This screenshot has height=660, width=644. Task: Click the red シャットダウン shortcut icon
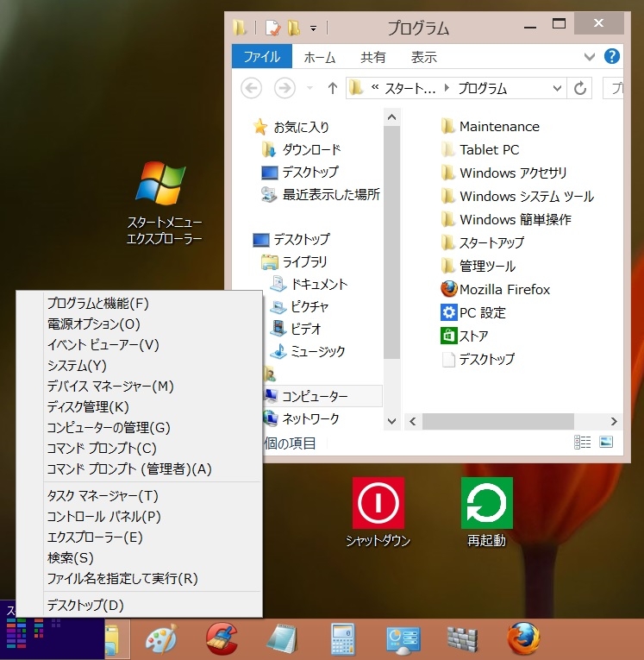378,502
